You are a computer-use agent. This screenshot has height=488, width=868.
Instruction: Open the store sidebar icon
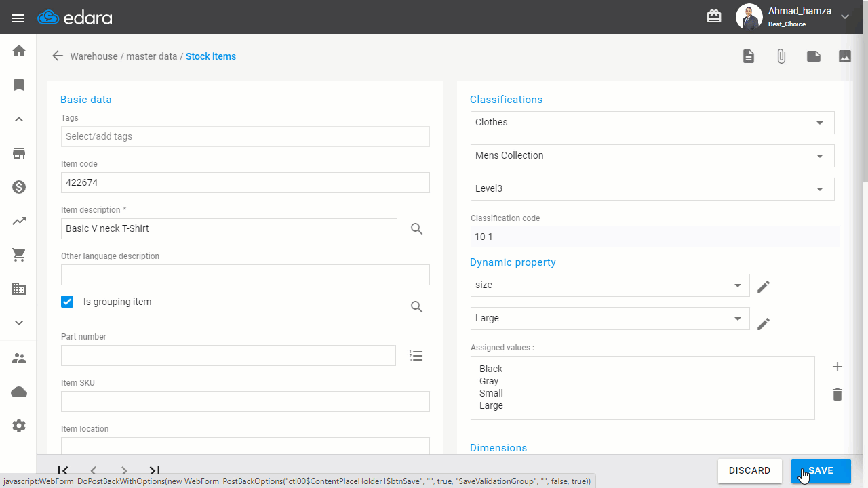click(19, 153)
